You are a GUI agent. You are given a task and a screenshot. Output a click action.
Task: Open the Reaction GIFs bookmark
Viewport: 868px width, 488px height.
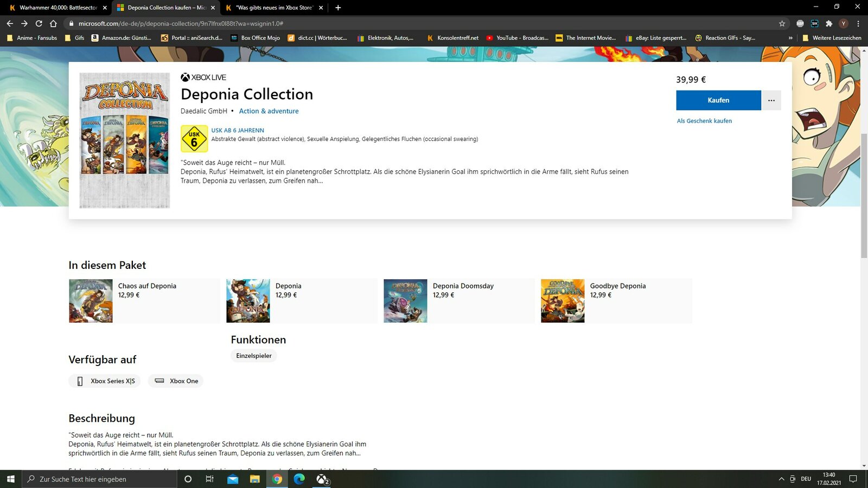[725, 38]
